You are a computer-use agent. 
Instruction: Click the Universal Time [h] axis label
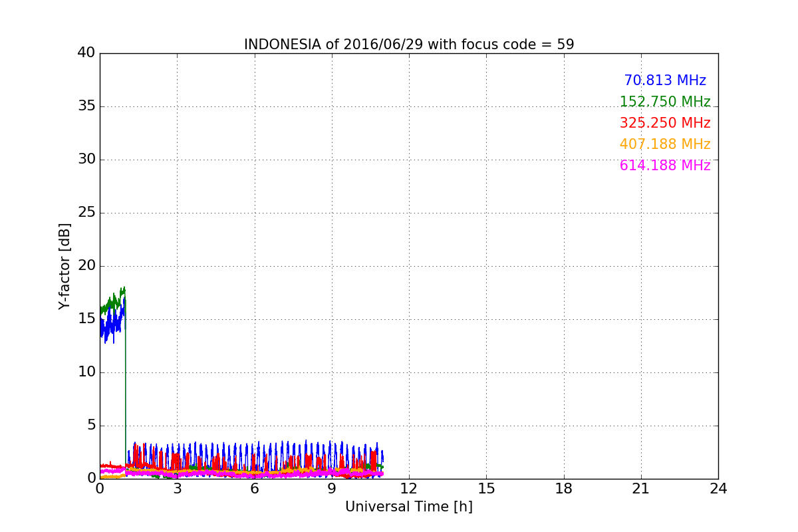pos(409,507)
